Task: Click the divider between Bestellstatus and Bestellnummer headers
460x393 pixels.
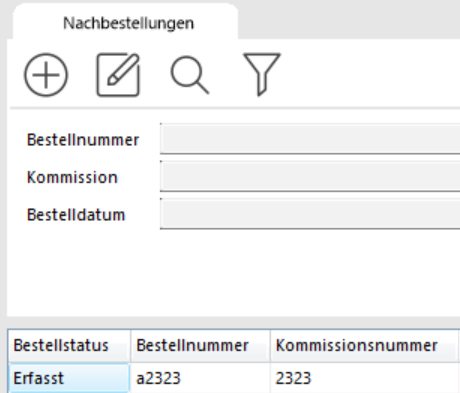Action: coord(131,345)
